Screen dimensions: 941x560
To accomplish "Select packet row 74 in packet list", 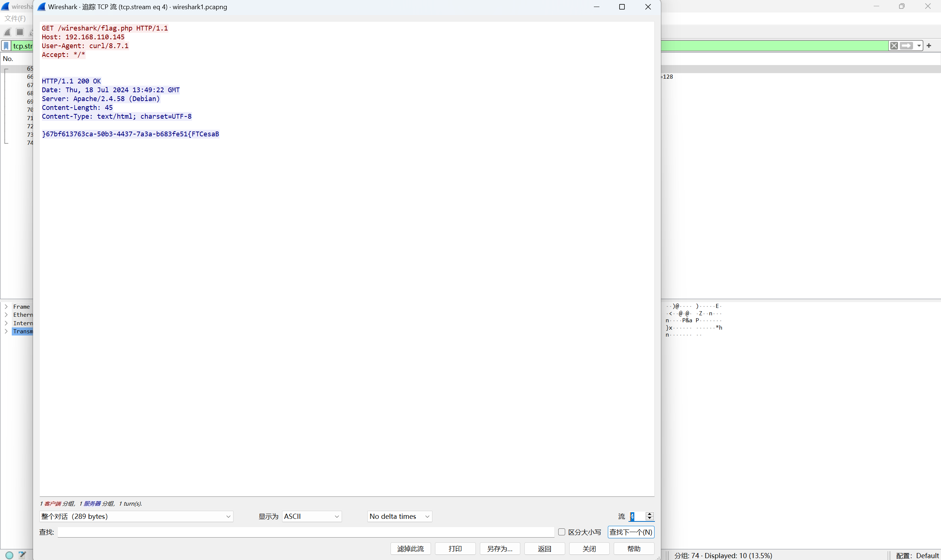I will 17,143.
